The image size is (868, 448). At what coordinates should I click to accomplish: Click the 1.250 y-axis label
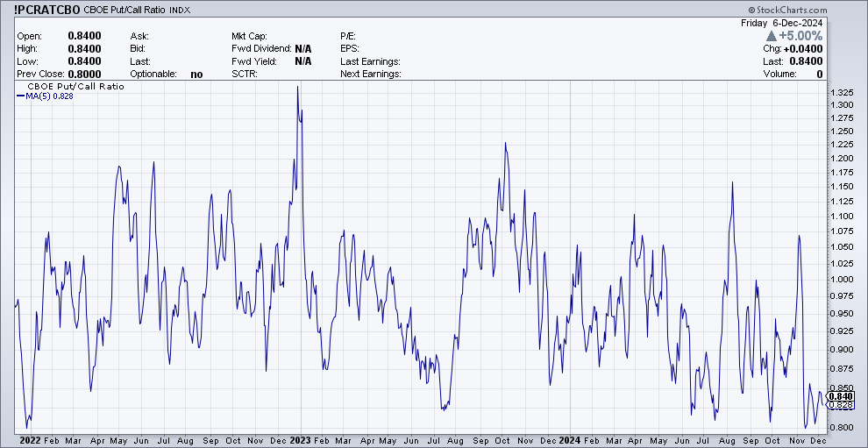(843, 132)
